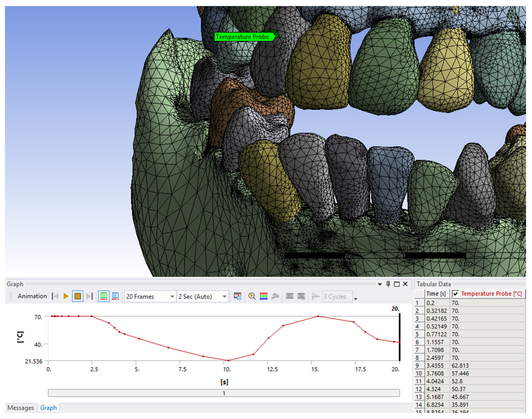Open the 20 Frames dropdown
This screenshot has width=532, height=419.
pos(172,297)
